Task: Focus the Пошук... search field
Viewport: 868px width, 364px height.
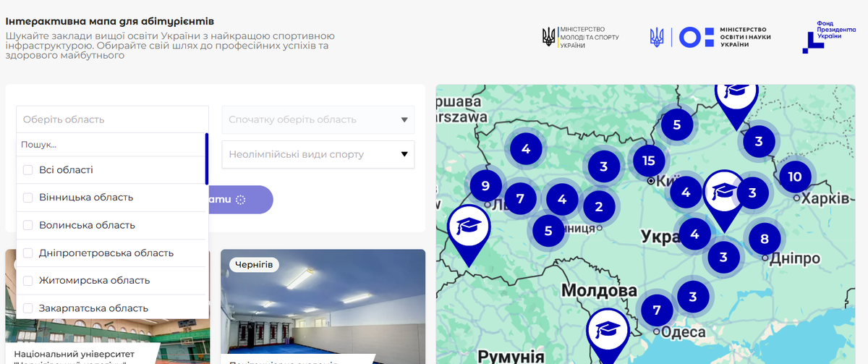Action: [111, 145]
